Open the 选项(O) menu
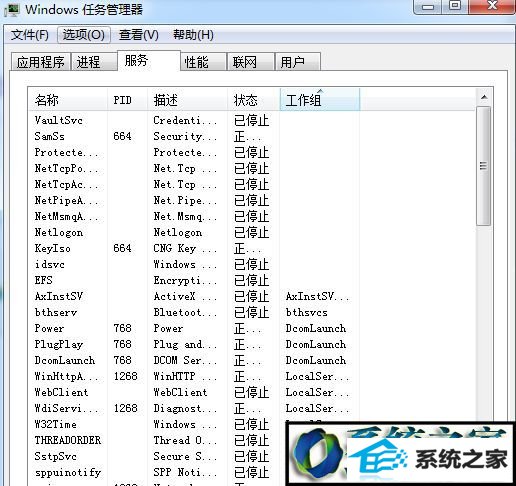 click(x=84, y=35)
